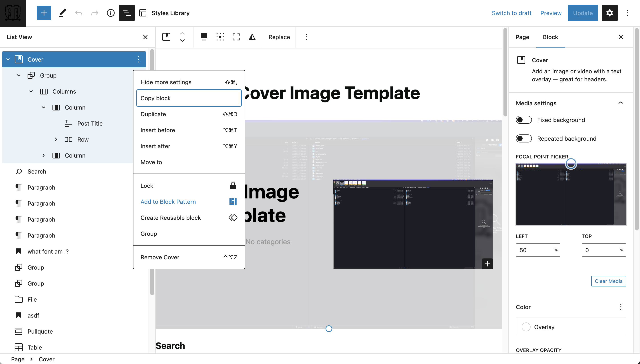
Task: Open block toolbar Options three dots
Action: click(x=306, y=37)
